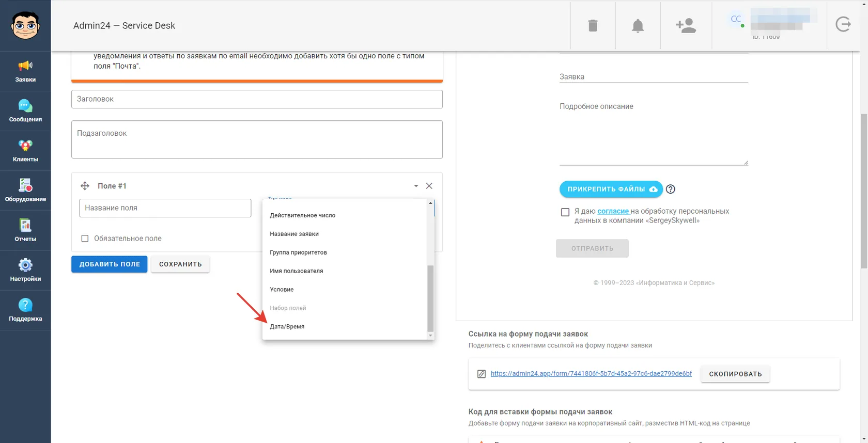Check the personal data consent checkbox
The image size is (868, 443).
click(565, 212)
